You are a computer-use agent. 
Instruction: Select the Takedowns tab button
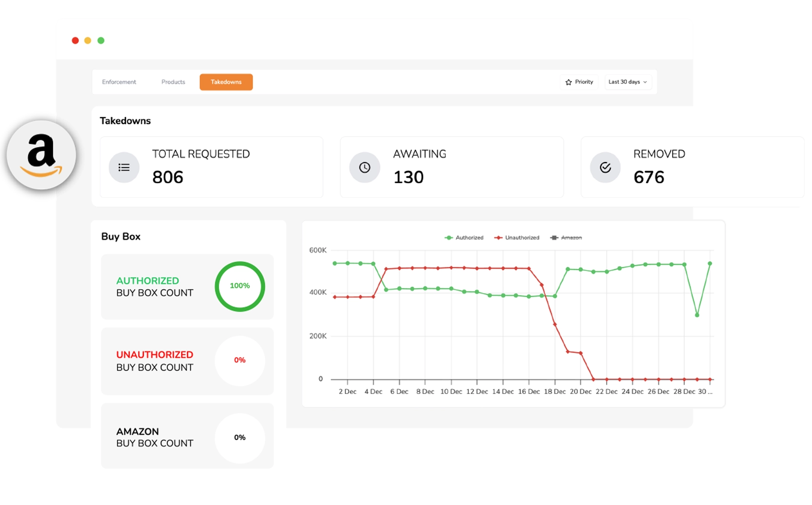coord(226,82)
